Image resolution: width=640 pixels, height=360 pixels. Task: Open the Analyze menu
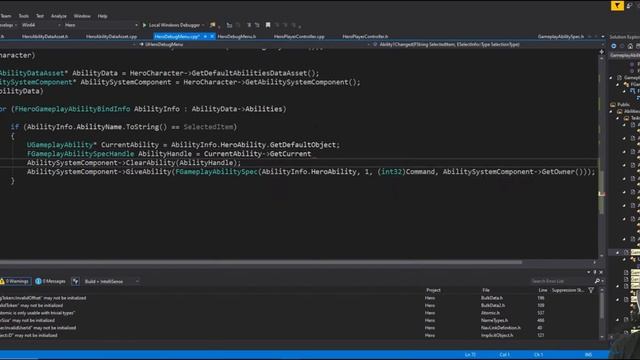click(59, 16)
